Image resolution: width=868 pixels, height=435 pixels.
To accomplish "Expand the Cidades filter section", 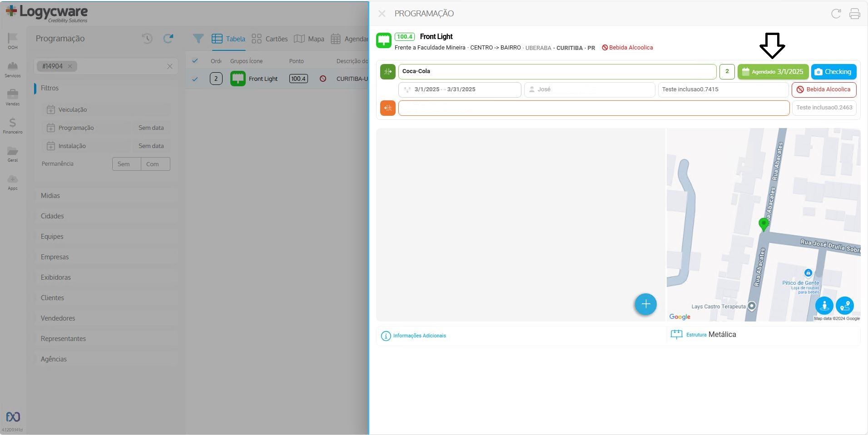I will (105, 216).
